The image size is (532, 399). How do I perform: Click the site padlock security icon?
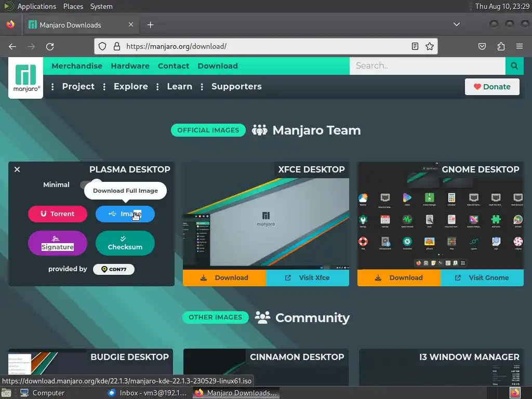click(117, 46)
